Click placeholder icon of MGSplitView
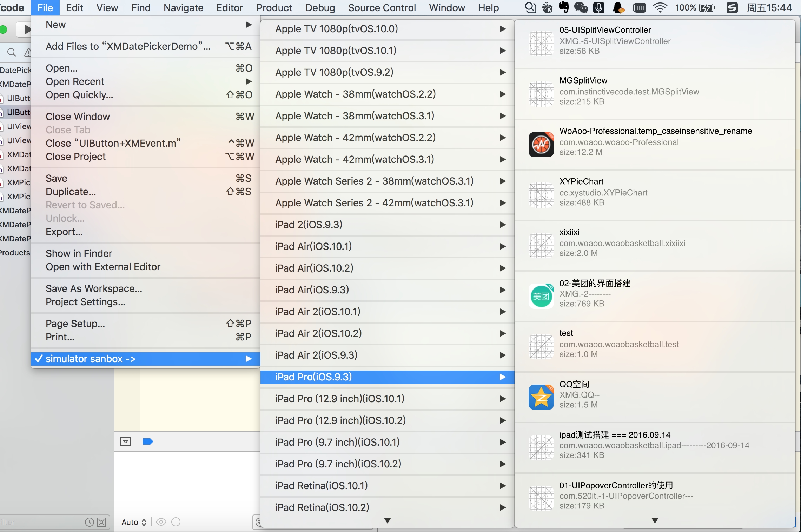Screen dimensions: 801x532 [541, 94]
